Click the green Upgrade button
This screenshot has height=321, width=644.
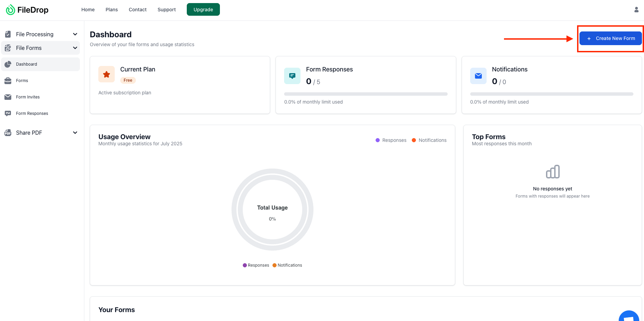point(203,10)
